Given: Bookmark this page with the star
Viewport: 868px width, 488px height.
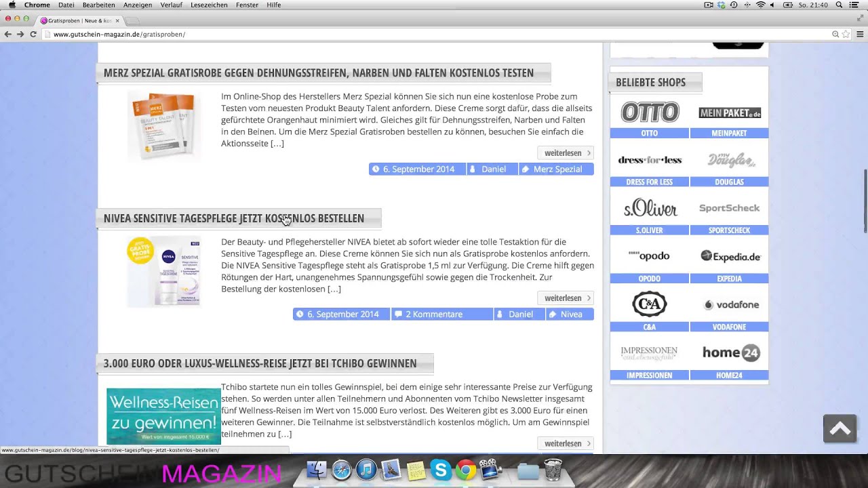Looking at the screenshot, I should pyautogui.click(x=846, y=34).
